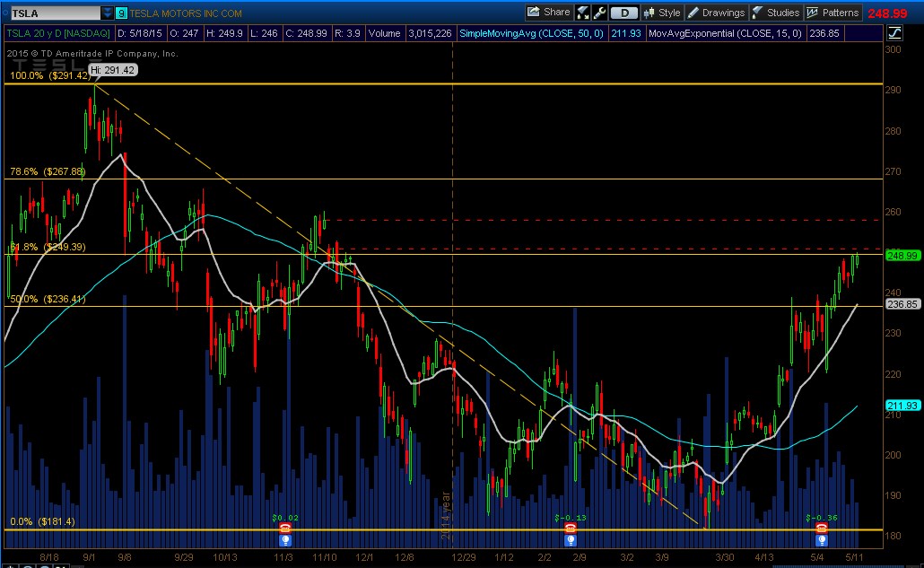Click earnings phone icon labeled $0.02
The width and height of the screenshot is (924, 568).
click(x=284, y=528)
